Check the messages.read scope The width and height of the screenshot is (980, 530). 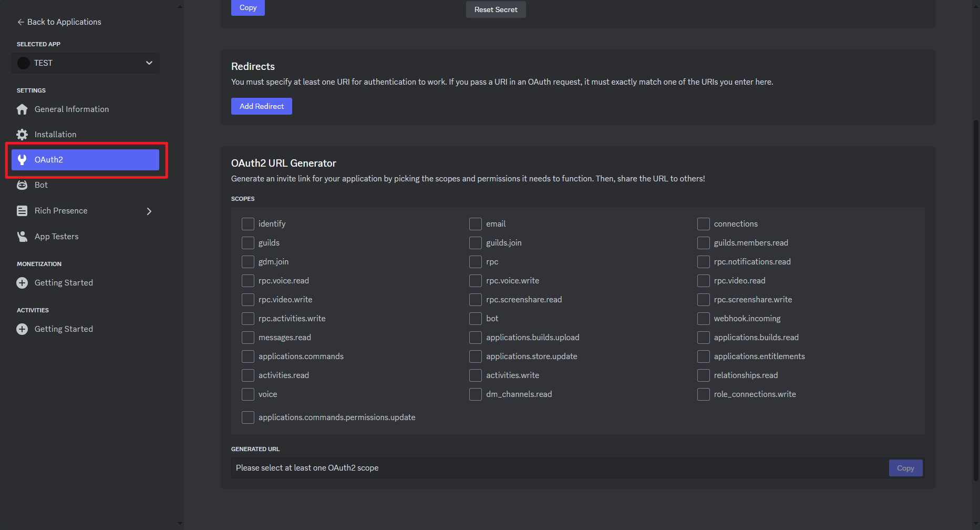click(248, 338)
